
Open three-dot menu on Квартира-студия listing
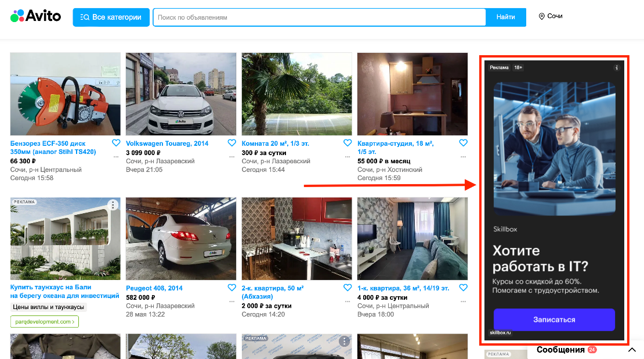[463, 156]
